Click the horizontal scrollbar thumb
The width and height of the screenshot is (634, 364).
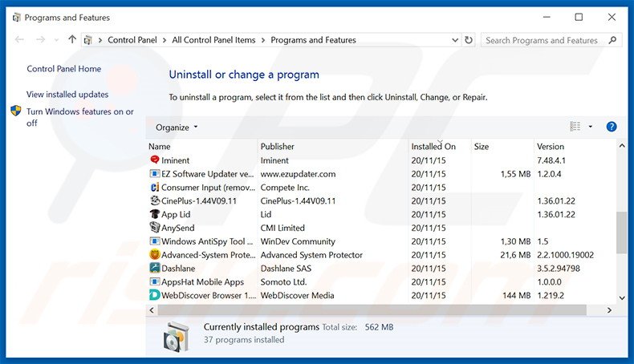(x=372, y=309)
